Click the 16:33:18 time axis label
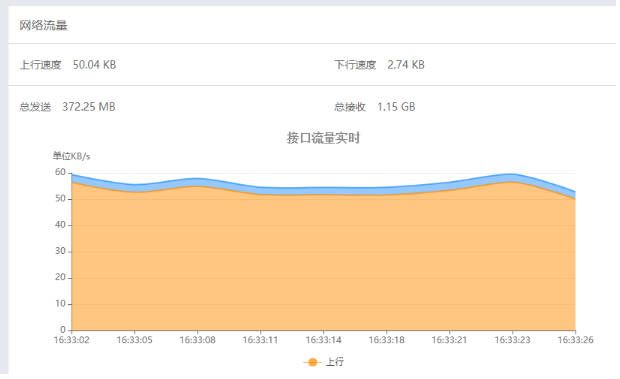 coord(386,340)
